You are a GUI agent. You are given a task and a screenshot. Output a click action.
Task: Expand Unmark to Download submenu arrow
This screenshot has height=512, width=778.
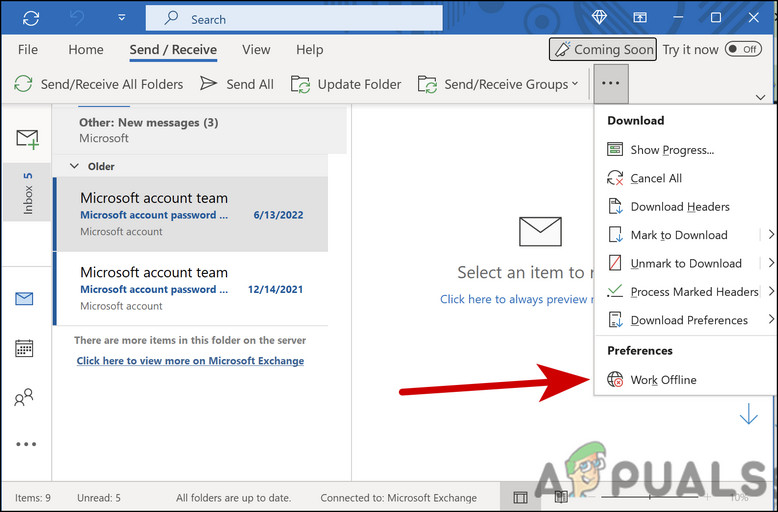[x=771, y=262]
